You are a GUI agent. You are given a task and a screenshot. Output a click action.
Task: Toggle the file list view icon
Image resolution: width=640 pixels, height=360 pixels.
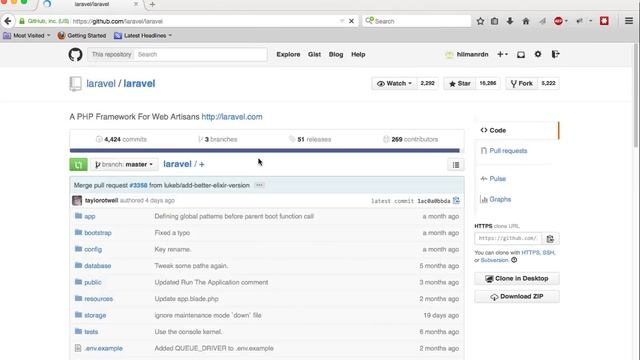pos(456,165)
